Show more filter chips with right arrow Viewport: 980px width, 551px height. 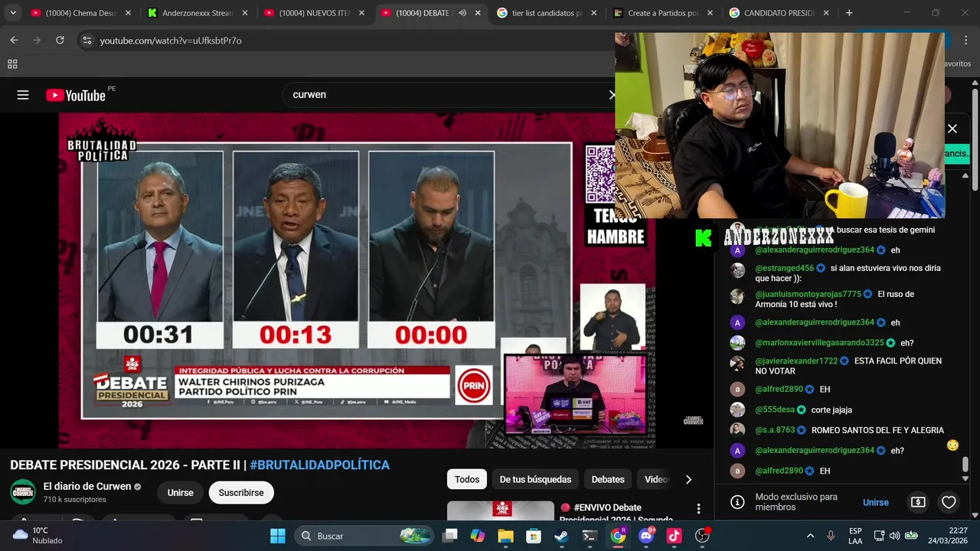pyautogui.click(x=688, y=480)
